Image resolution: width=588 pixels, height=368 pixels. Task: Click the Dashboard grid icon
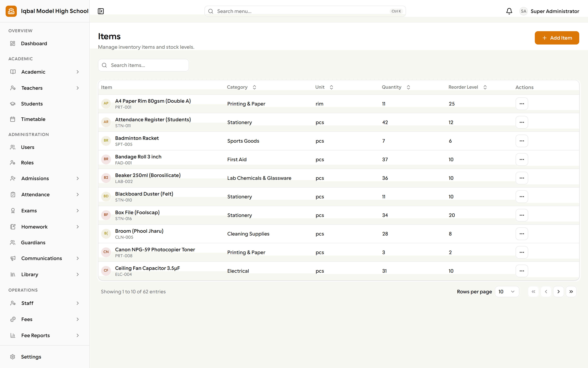click(13, 44)
